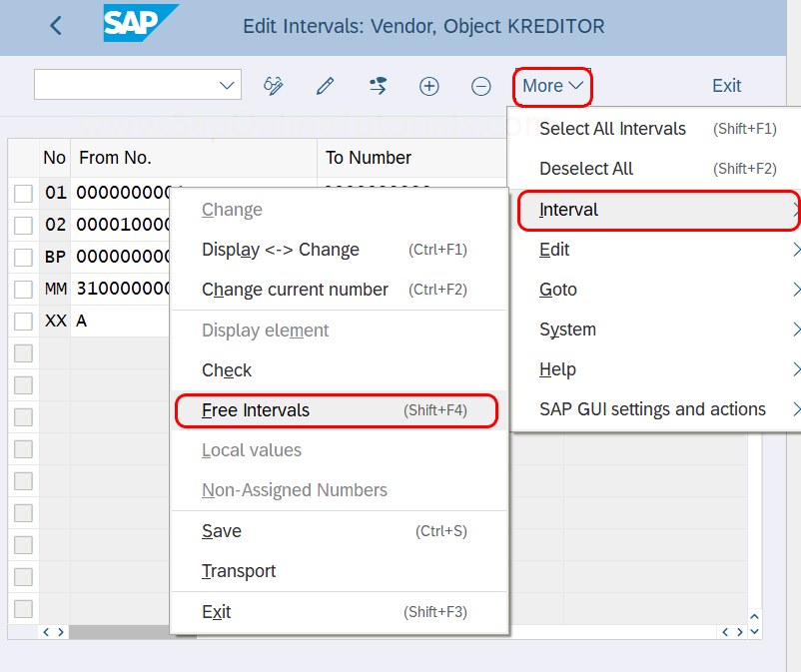Viewport: 801px width, 672px height.
Task: Select Transport in the Interval submenu
Action: 340,571
